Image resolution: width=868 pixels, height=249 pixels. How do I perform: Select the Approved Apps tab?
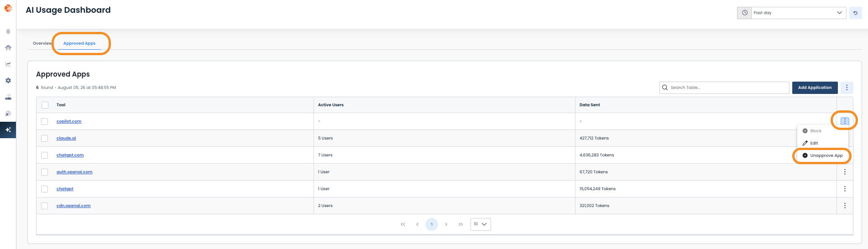79,43
